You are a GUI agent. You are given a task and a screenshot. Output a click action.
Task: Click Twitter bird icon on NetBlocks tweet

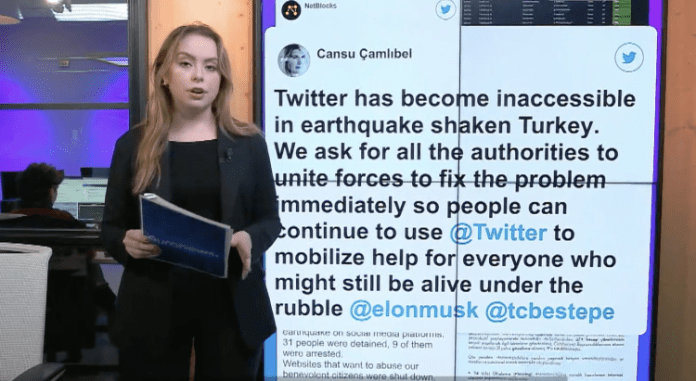pos(446,9)
